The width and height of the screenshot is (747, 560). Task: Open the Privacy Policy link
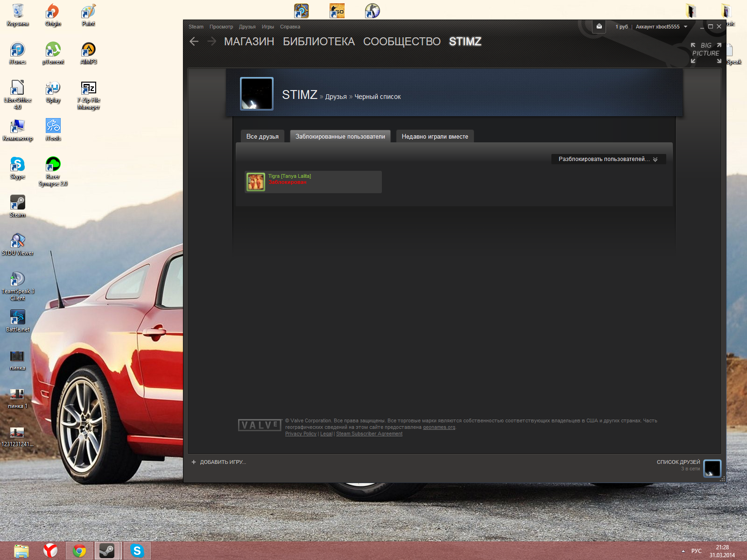coord(301,434)
